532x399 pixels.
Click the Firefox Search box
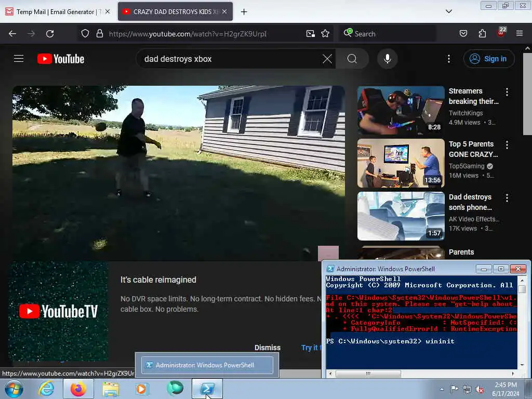388,34
